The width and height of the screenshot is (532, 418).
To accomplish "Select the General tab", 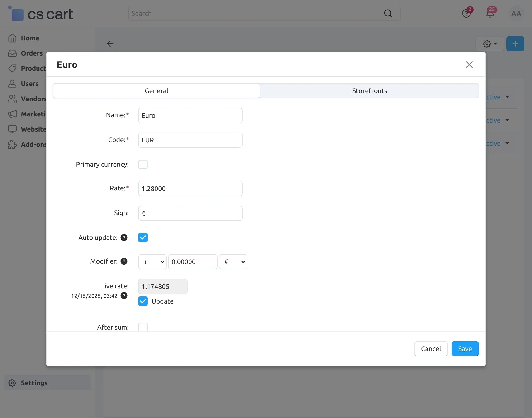I will coord(156,91).
